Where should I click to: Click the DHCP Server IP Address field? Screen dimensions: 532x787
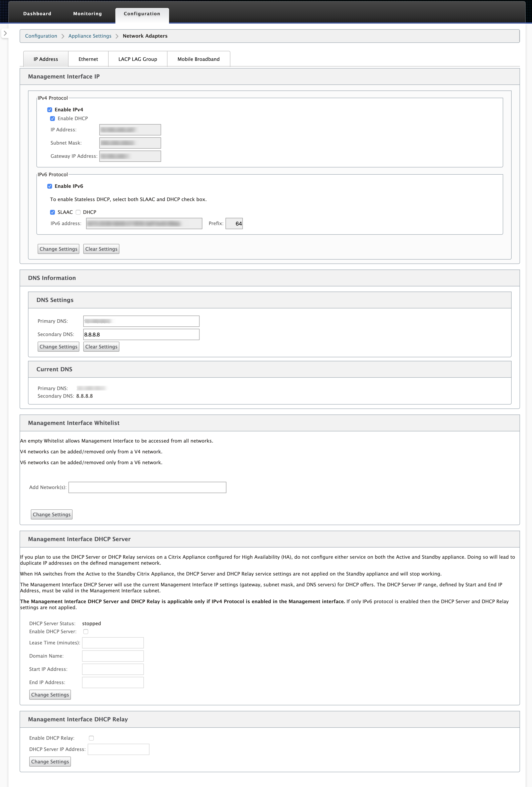tap(118, 749)
